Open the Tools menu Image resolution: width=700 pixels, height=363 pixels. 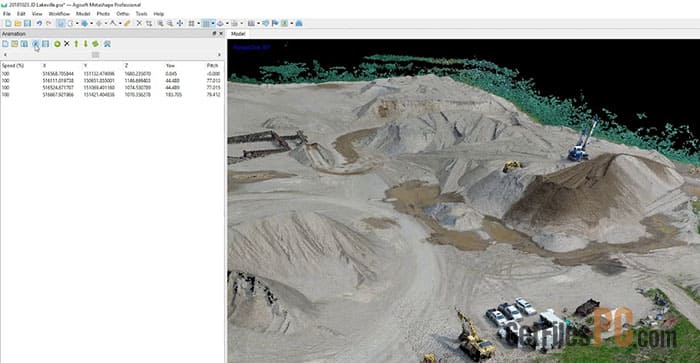pyautogui.click(x=141, y=14)
